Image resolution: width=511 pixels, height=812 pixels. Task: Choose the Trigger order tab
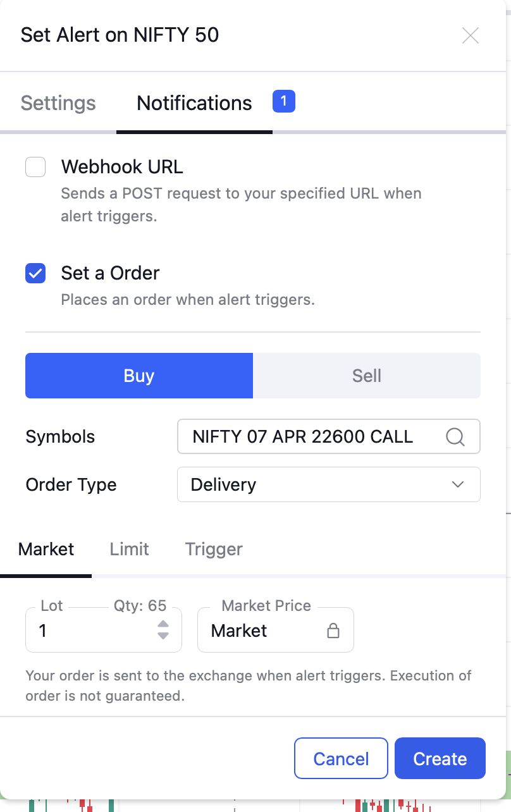pyautogui.click(x=214, y=549)
